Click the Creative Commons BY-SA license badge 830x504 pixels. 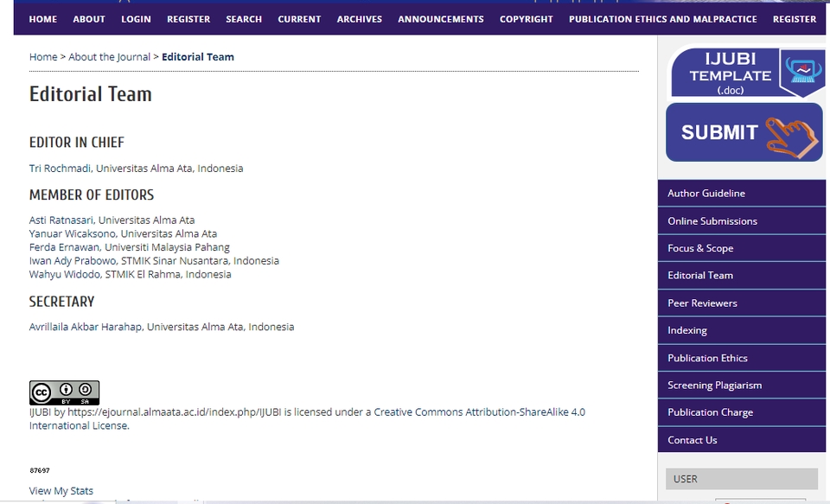[x=64, y=392]
